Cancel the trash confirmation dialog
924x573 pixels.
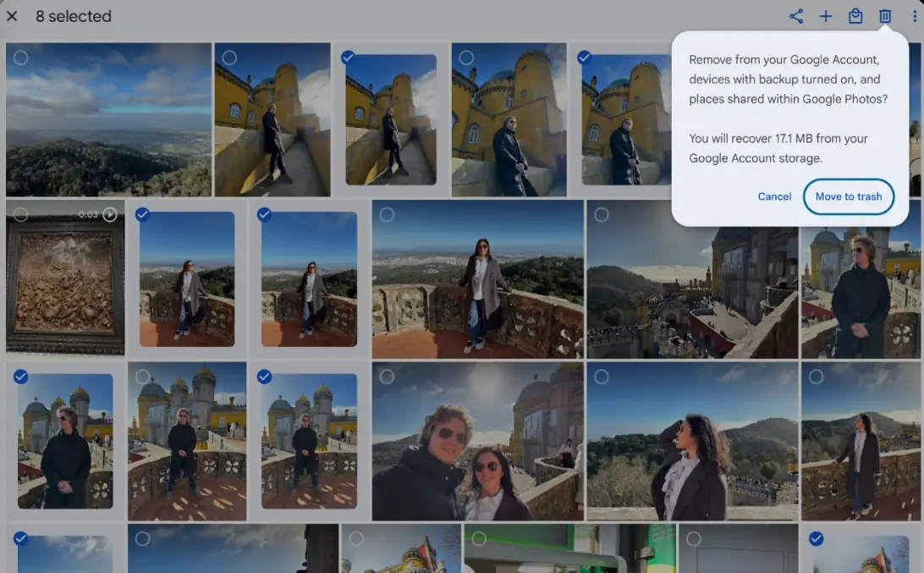[x=773, y=196]
